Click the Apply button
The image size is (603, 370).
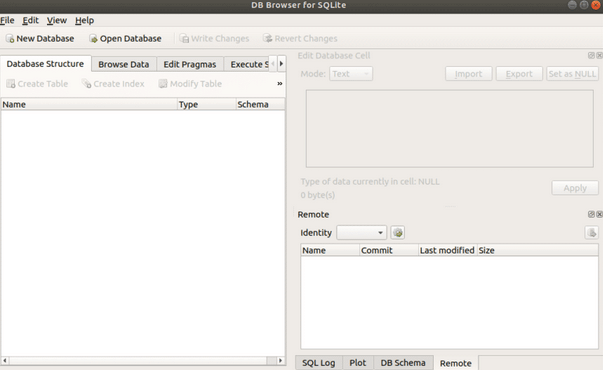coord(575,188)
